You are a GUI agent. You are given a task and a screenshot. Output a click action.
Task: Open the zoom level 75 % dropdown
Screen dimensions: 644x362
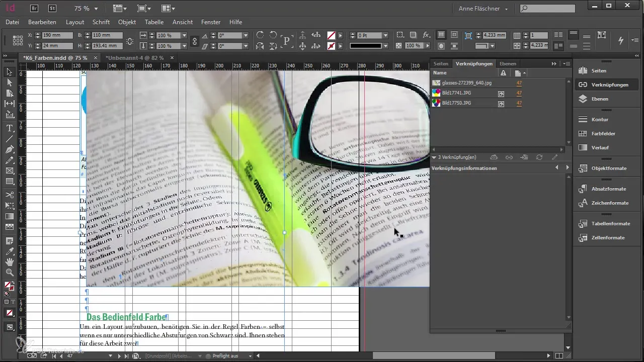96,9
